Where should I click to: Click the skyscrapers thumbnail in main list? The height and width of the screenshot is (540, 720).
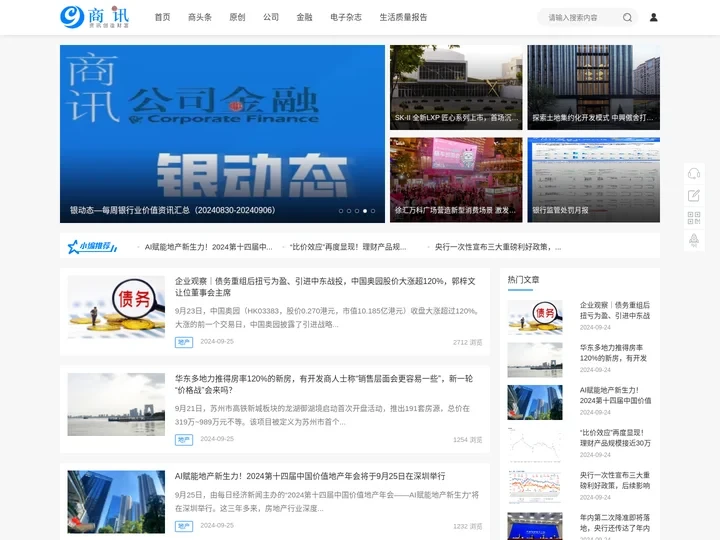[x=116, y=502]
